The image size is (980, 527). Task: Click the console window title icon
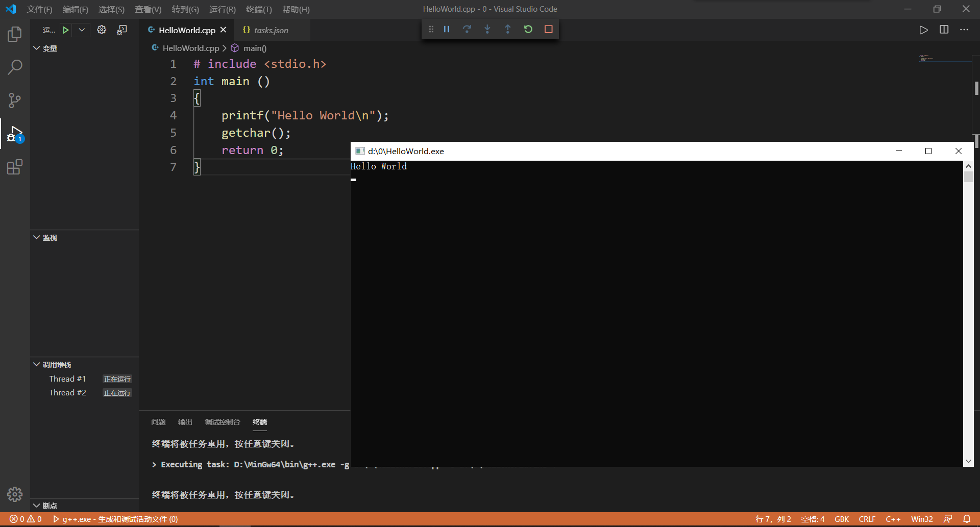(x=360, y=151)
